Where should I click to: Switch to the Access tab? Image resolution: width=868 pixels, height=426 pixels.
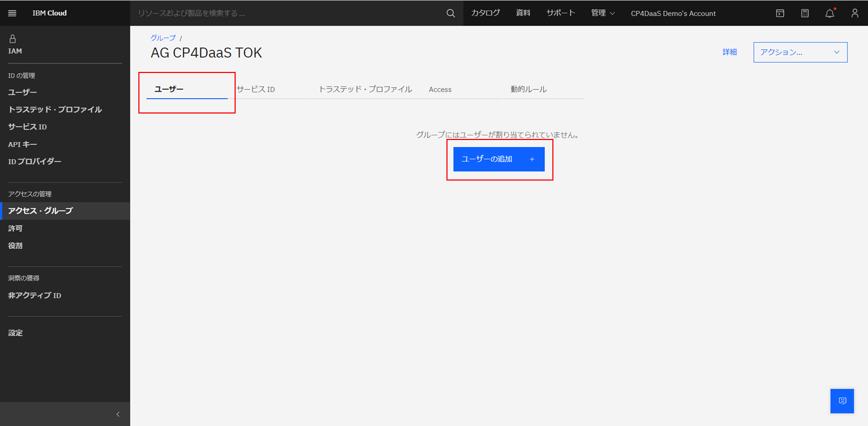(461, 89)
